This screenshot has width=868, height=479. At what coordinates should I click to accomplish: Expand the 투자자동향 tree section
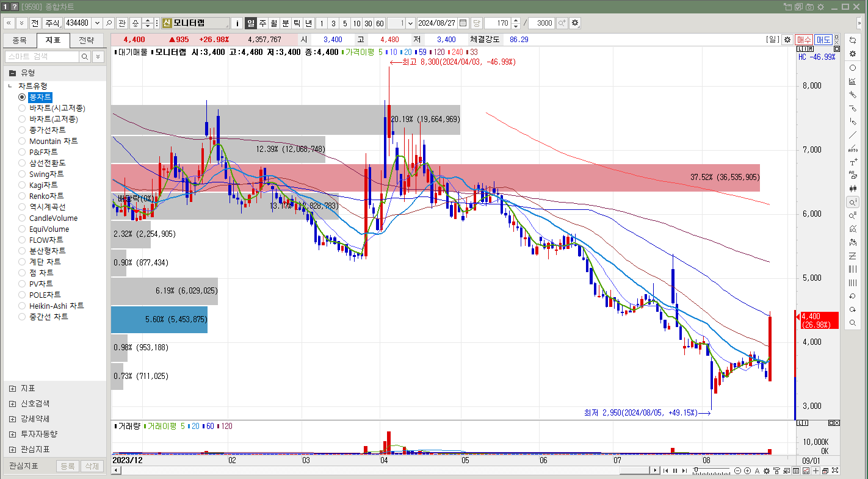click(x=12, y=434)
